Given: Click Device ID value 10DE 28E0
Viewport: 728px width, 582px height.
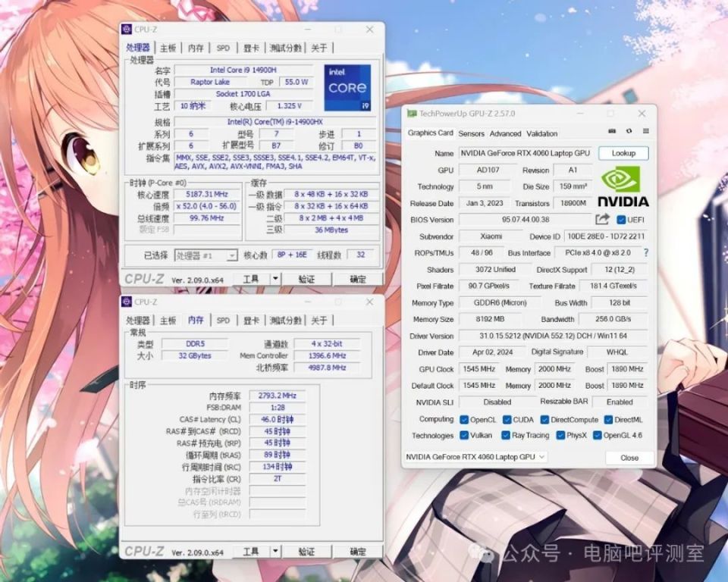Looking at the screenshot, I should point(607,236).
